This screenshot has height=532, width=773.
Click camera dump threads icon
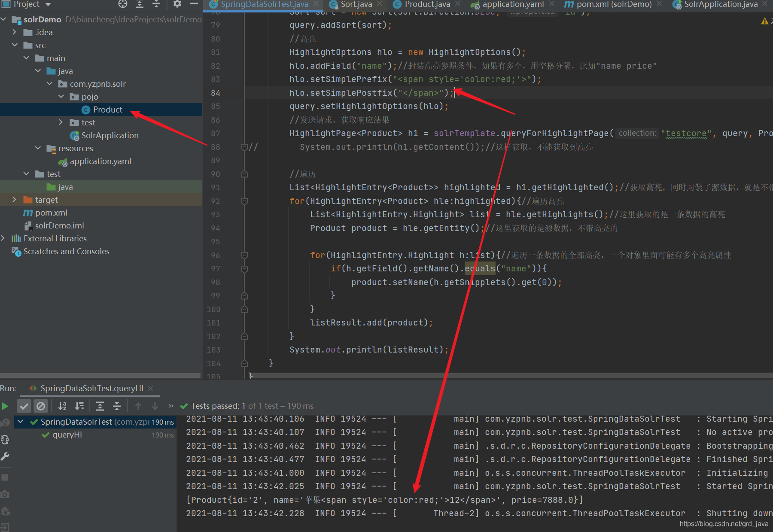(5, 494)
